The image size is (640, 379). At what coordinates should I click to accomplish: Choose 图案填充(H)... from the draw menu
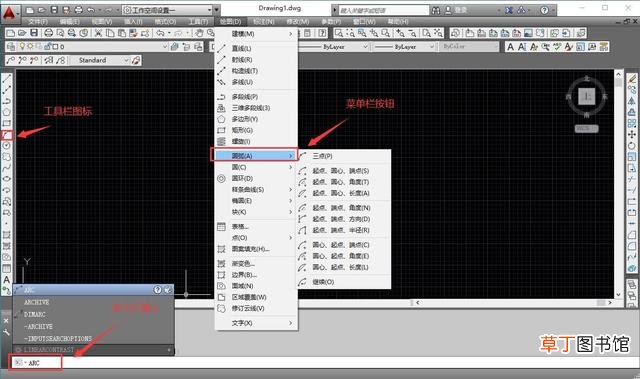(x=256, y=248)
